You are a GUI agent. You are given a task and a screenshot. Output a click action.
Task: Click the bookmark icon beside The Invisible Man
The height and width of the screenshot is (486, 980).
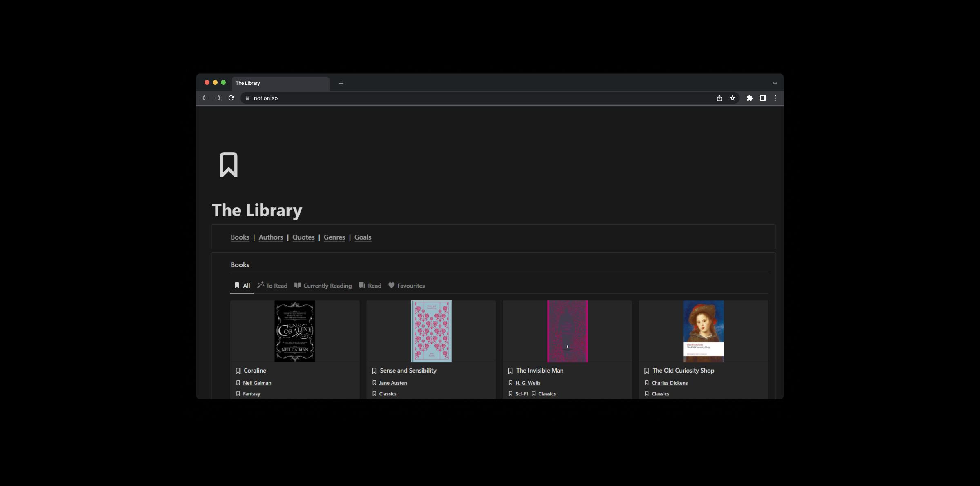tap(510, 371)
